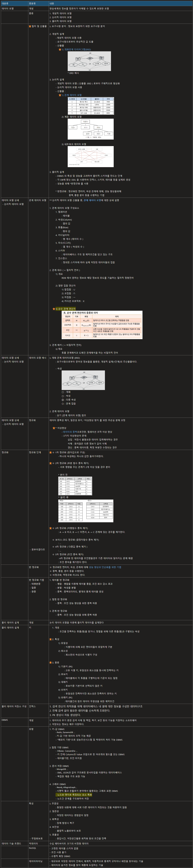
Task: Open the book price relation table image
Action: coord(91,106)
